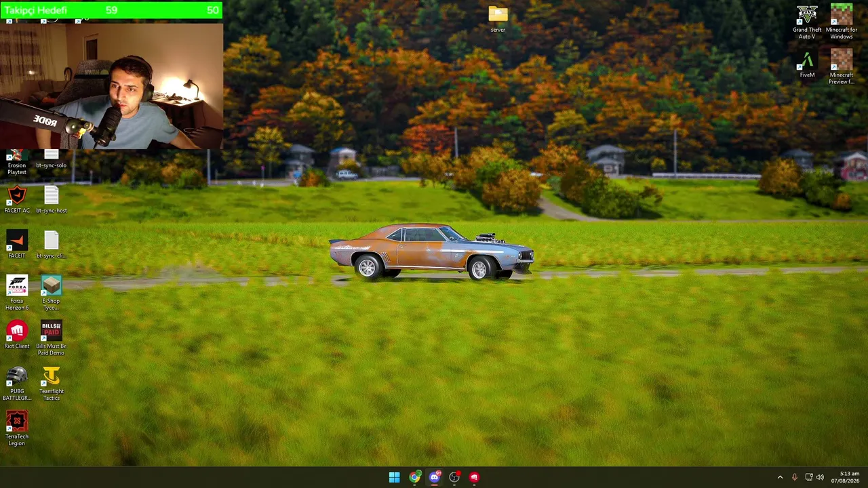868x488 pixels.
Task: Open the red Riot Client taskbar icon
Action: 474,477
